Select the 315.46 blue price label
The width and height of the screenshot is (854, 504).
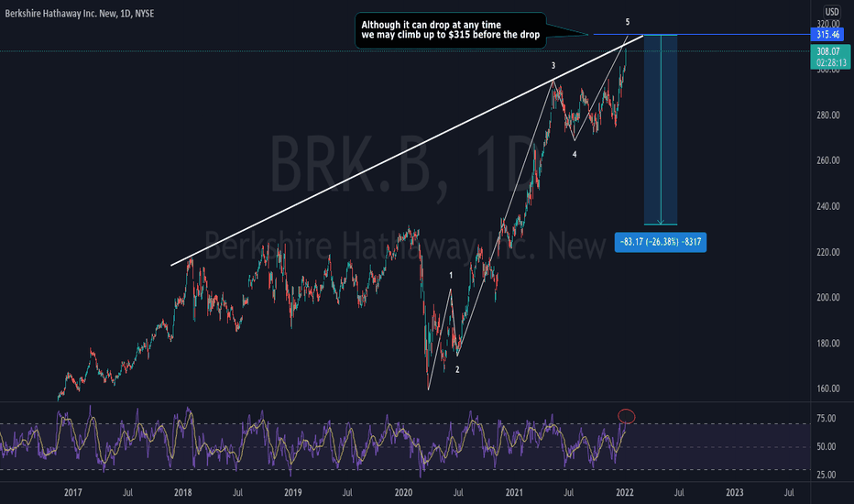827,35
